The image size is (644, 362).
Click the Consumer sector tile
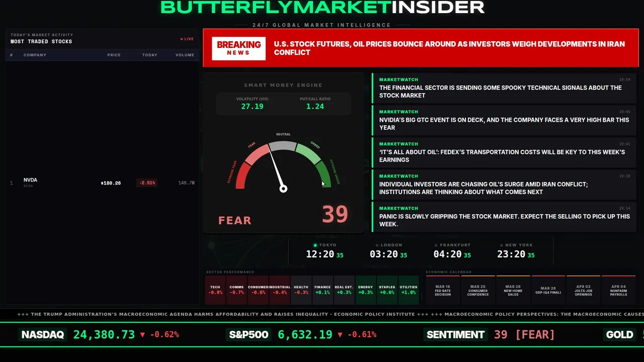point(258,290)
